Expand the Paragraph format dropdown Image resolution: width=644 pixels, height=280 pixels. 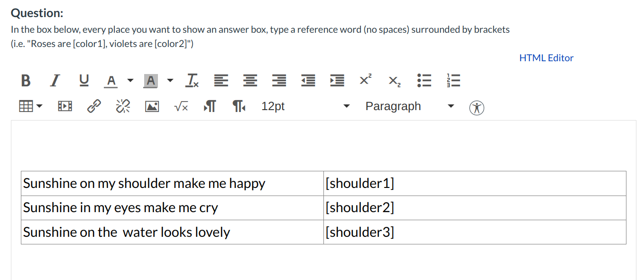410,106
